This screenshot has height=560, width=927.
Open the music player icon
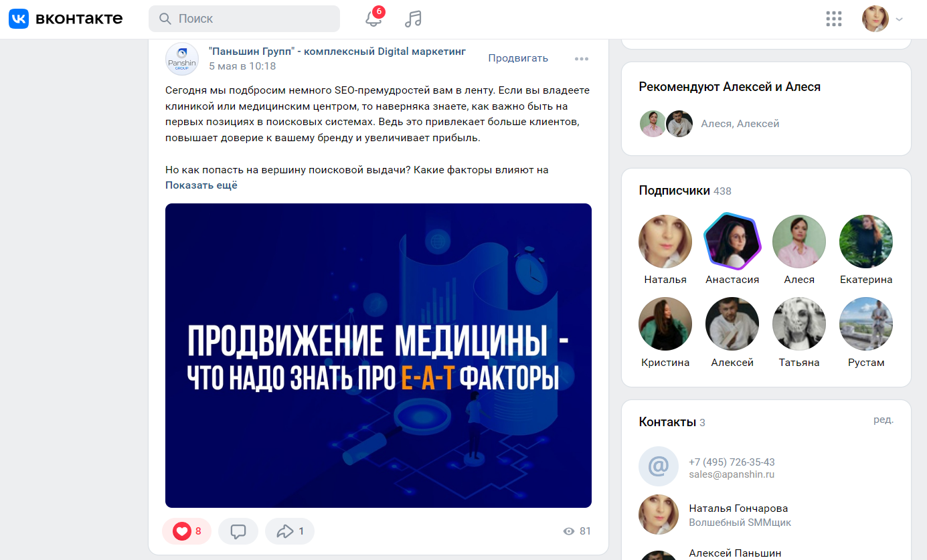413,19
